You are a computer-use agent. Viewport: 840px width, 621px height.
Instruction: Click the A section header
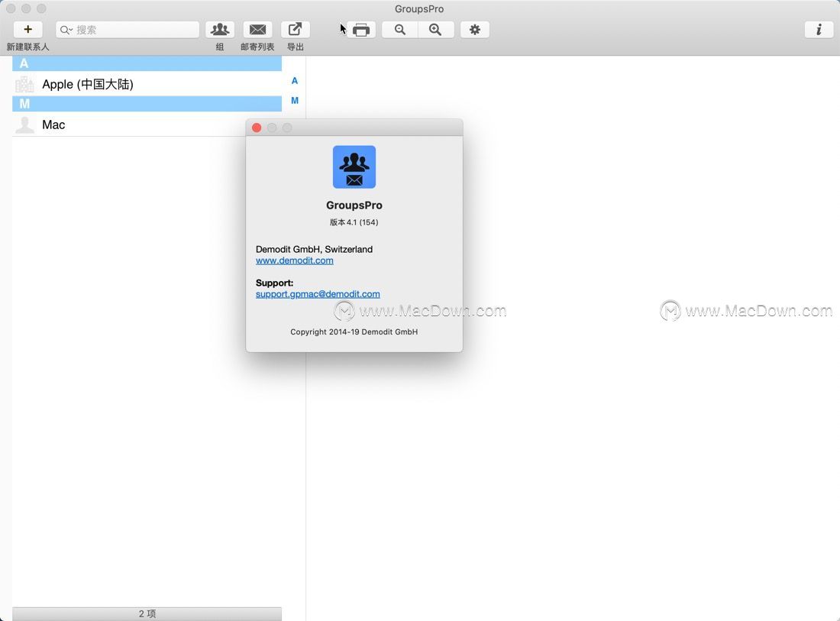(147, 63)
